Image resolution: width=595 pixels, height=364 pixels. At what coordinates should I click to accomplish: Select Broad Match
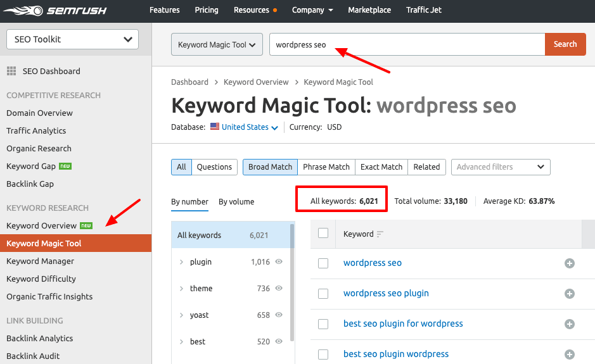[x=270, y=167]
